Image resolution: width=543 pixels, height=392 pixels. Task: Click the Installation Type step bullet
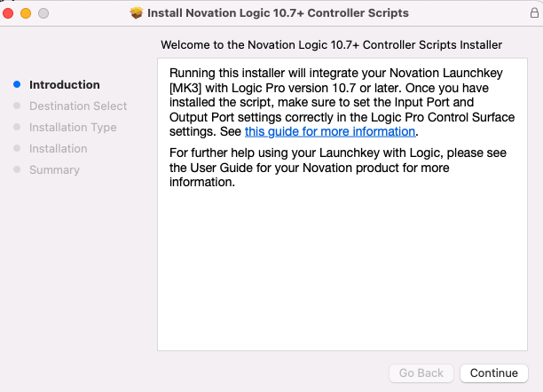17,127
